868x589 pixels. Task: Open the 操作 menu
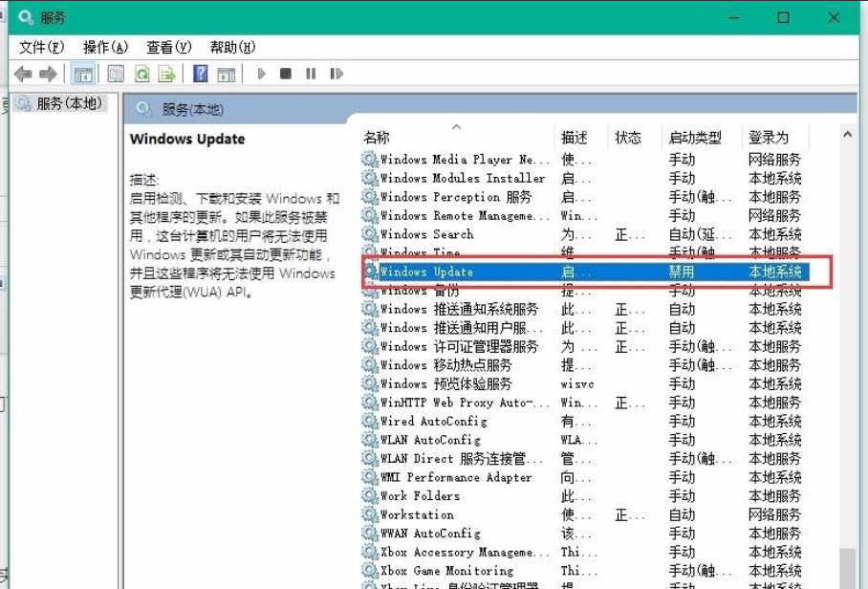[105, 45]
